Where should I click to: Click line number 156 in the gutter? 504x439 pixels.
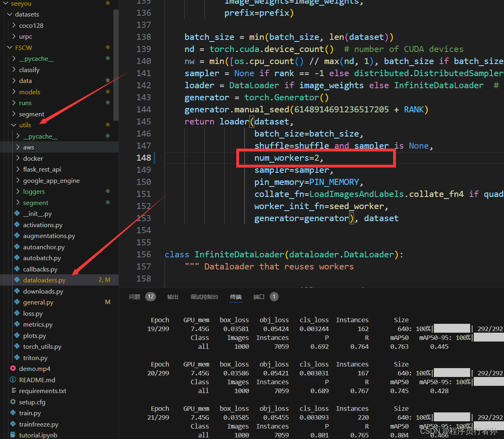click(144, 255)
